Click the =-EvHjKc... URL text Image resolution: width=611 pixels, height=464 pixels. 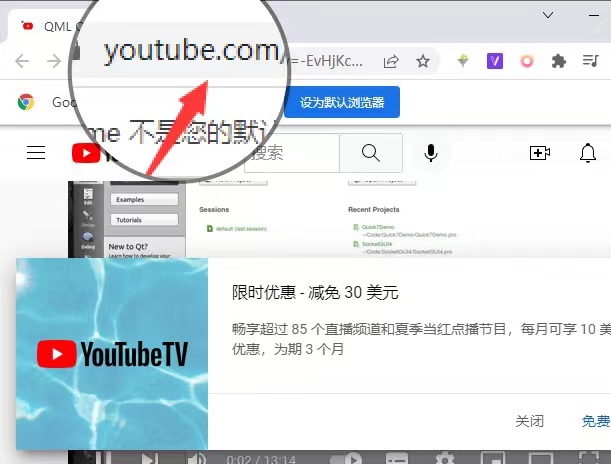coord(327,61)
